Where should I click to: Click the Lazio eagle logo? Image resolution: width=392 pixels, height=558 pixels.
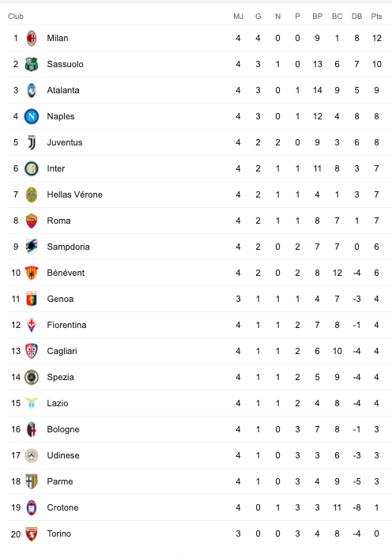32,403
